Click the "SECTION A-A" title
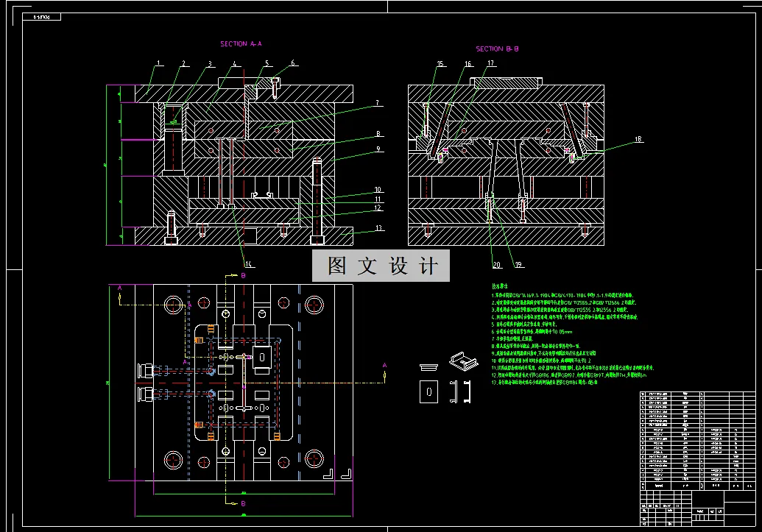The height and width of the screenshot is (532, 762). [x=241, y=43]
